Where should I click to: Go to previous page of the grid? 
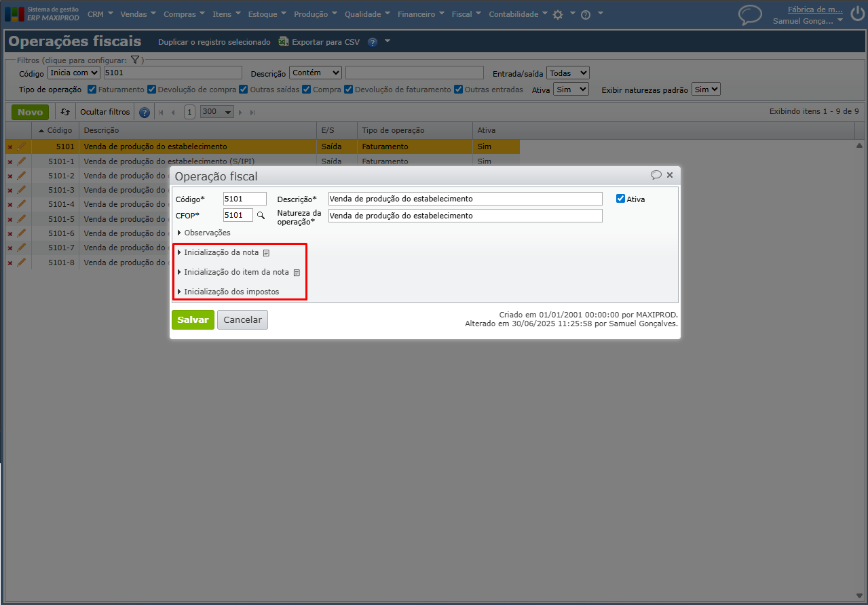click(173, 113)
